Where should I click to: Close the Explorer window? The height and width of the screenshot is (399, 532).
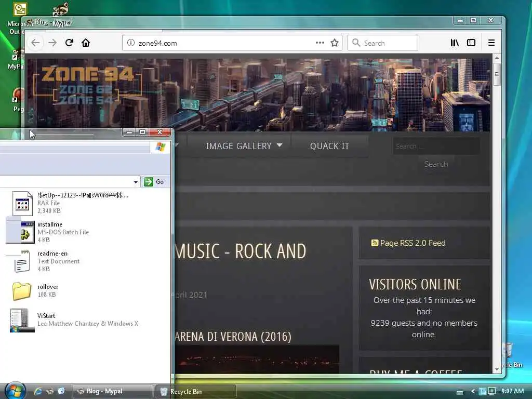[160, 132]
